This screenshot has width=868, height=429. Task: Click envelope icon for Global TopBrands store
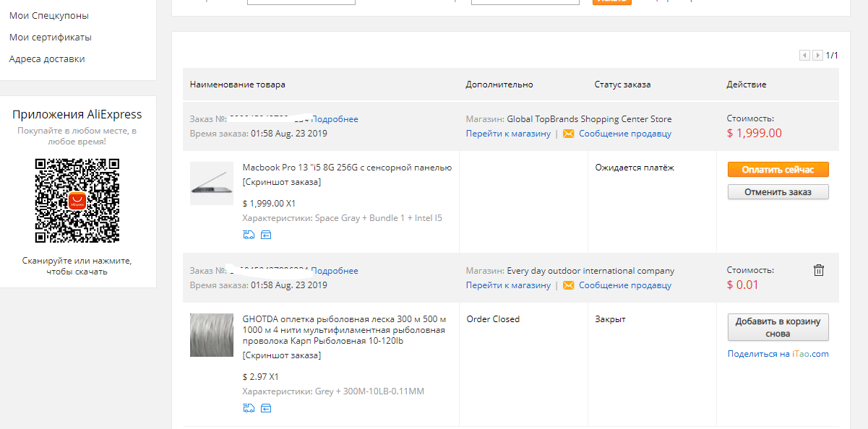click(x=568, y=134)
